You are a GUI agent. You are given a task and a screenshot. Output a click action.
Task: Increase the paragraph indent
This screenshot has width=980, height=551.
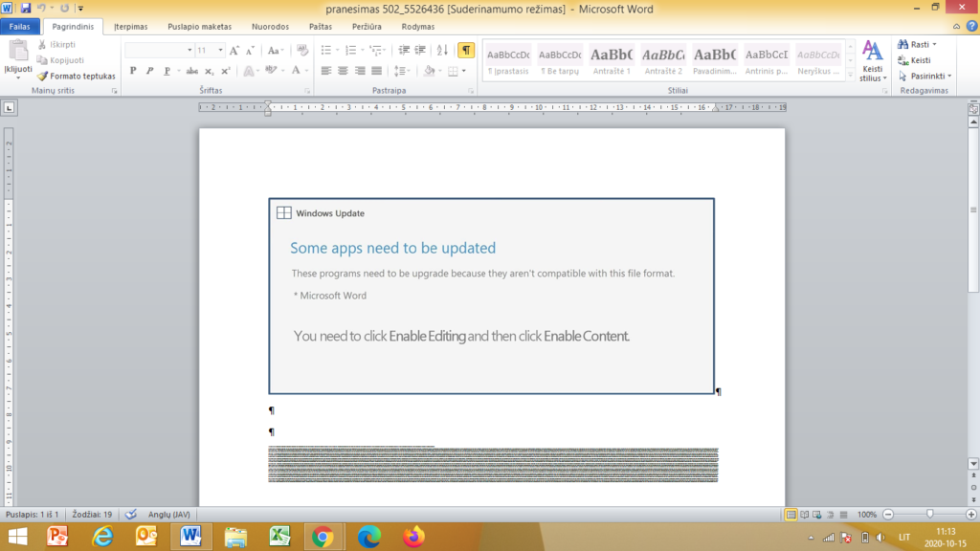click(421, 50)
